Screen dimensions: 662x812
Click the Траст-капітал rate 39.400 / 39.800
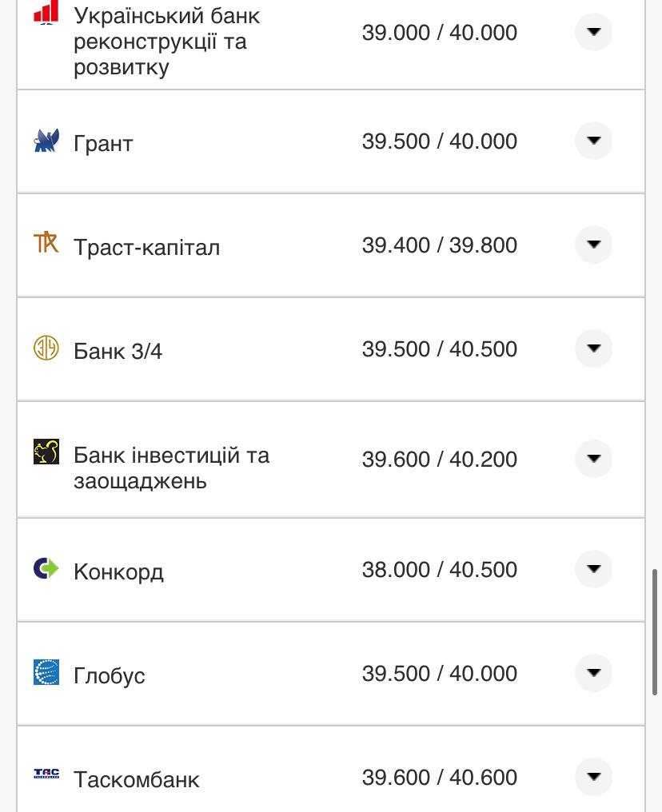point(439,245)
